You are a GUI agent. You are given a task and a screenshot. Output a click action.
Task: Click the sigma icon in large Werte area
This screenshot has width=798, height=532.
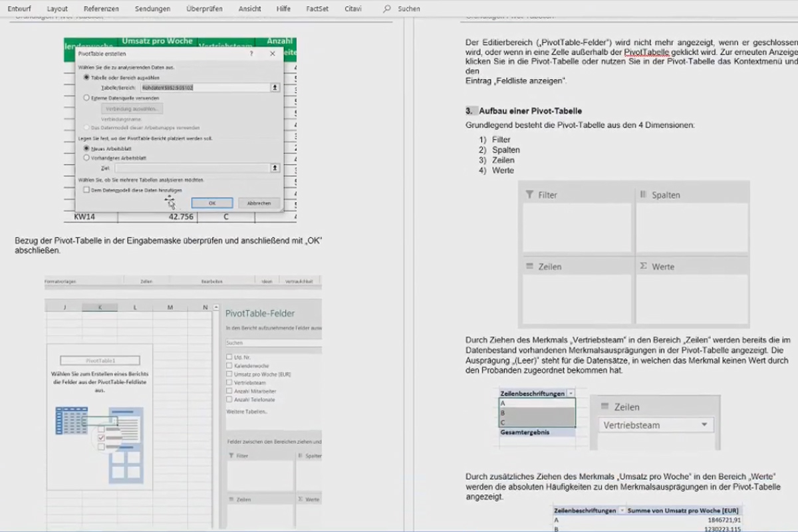644,266
